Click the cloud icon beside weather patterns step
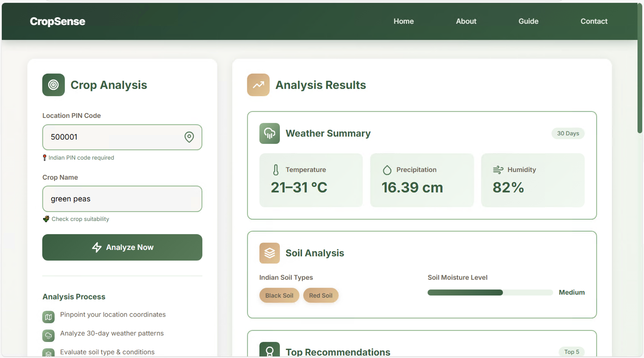 click(48, 336)
